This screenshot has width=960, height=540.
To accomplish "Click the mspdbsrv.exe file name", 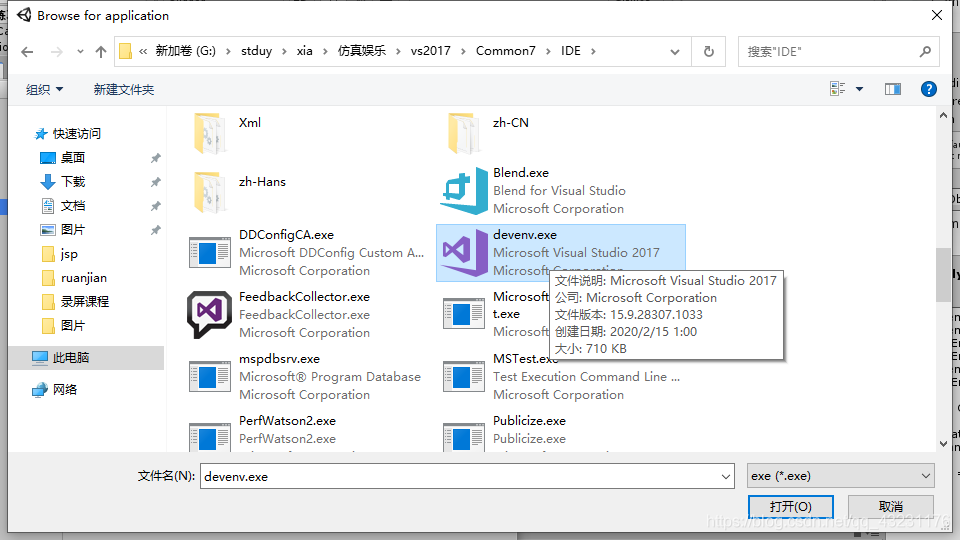I will pyautogui.click(x=279, y=359).
